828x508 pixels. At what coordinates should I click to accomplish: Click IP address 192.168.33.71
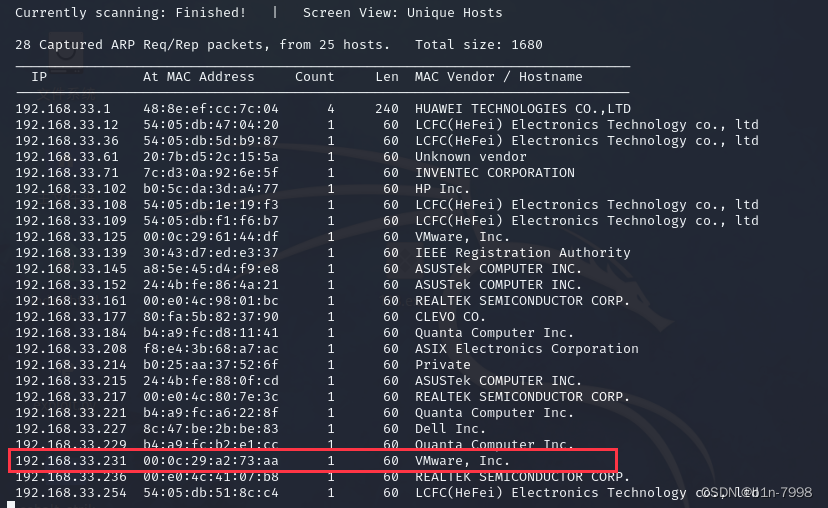(x=67, y=173)
